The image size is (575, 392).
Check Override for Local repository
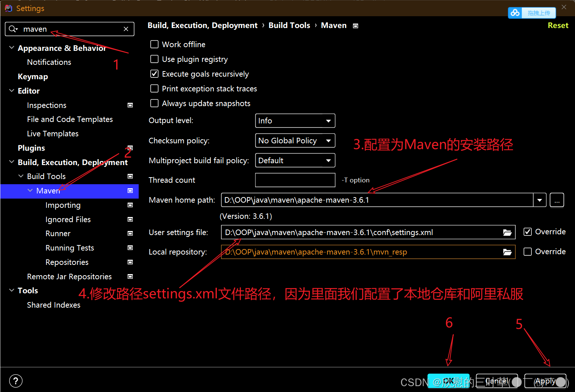point(528,252)
